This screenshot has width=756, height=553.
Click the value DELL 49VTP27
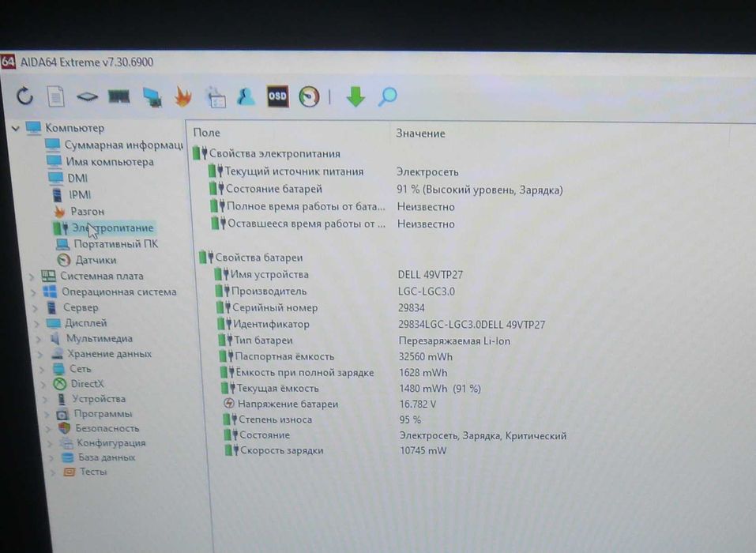click(430, 275)
